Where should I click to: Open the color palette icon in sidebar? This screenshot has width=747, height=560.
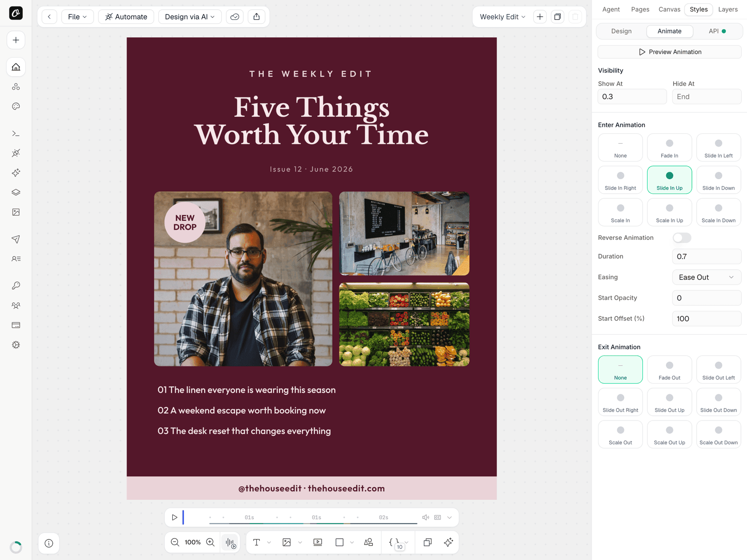pyautogui.click(x=16, y=106)
